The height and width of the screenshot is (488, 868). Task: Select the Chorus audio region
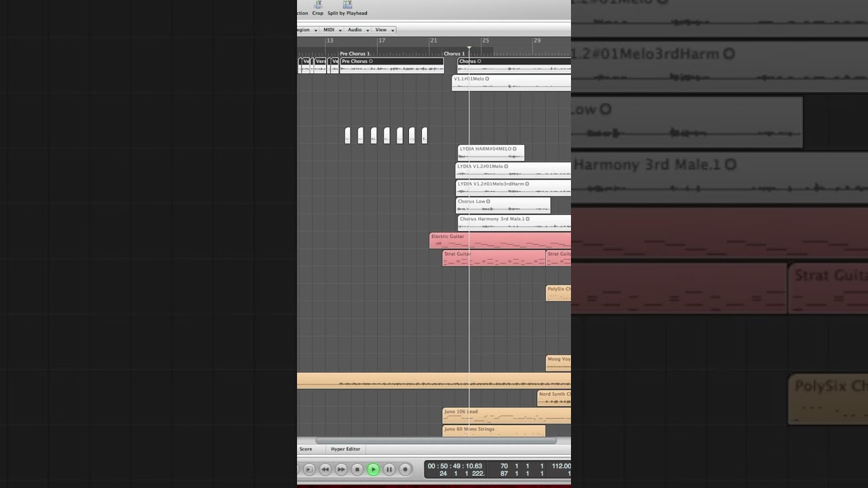coord(514,65)
